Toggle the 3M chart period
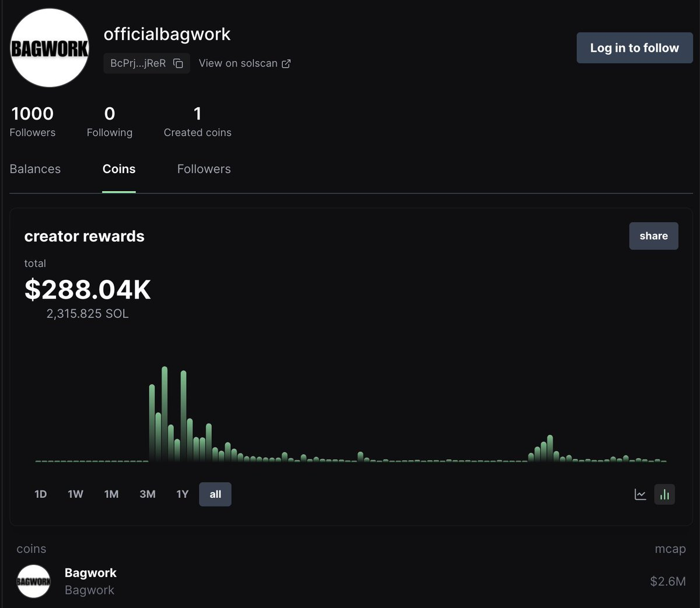This screenshot has height=608, width=700. pos(147,494)
